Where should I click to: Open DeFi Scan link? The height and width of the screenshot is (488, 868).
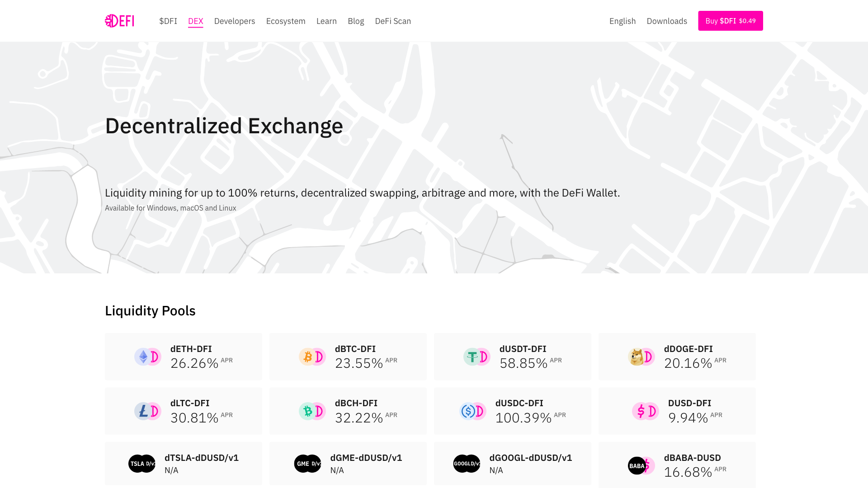(393, 21)
